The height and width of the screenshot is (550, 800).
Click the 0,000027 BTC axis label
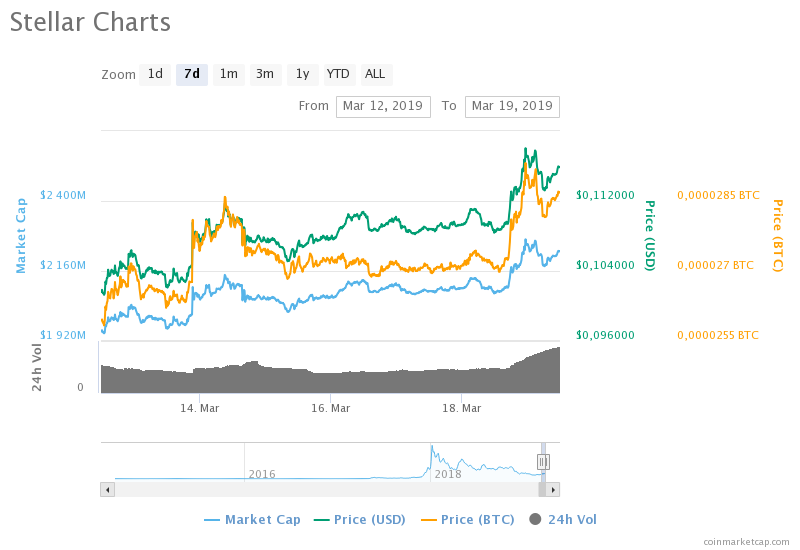(x=715, y=265)
